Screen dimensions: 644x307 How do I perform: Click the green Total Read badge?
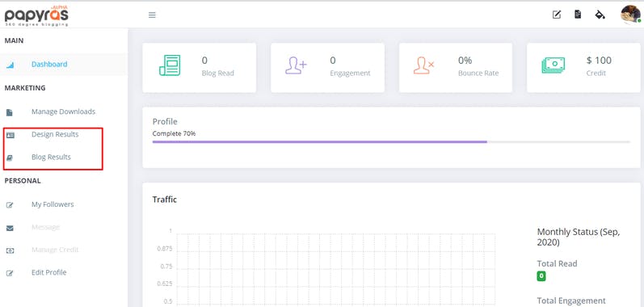tap(541, 276)
